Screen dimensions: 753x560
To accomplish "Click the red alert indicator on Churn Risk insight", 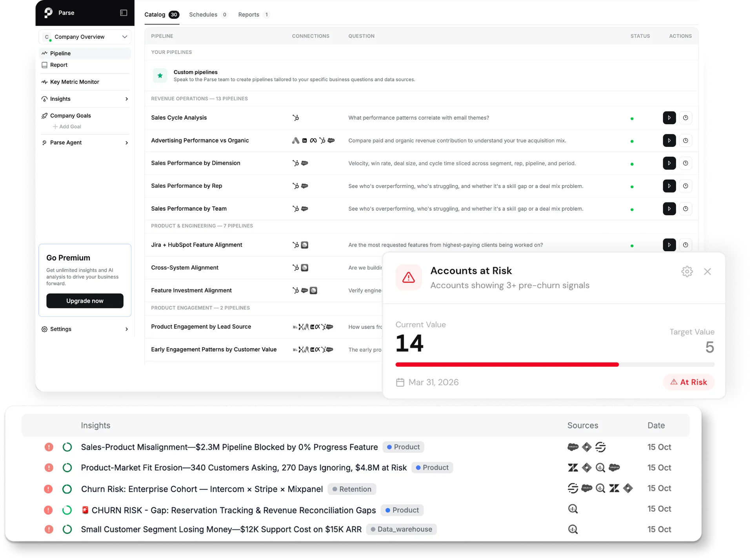I will [x=49, y=489].
